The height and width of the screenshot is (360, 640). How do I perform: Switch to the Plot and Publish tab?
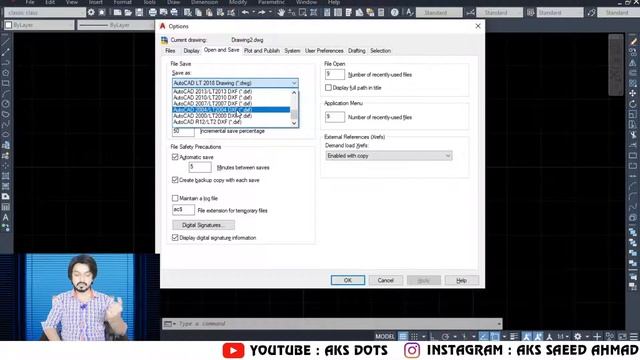(262, 51)
